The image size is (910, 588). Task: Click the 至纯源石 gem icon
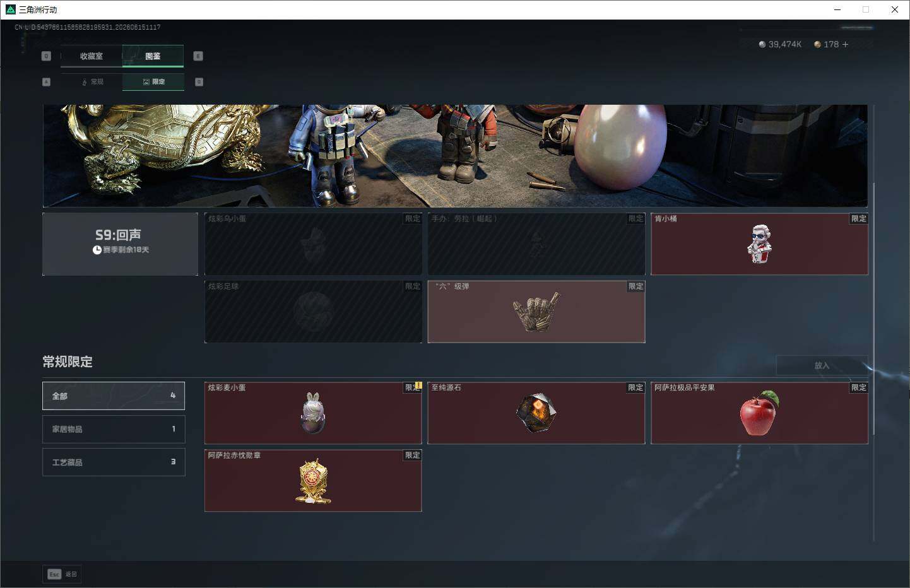coord(536,413)
